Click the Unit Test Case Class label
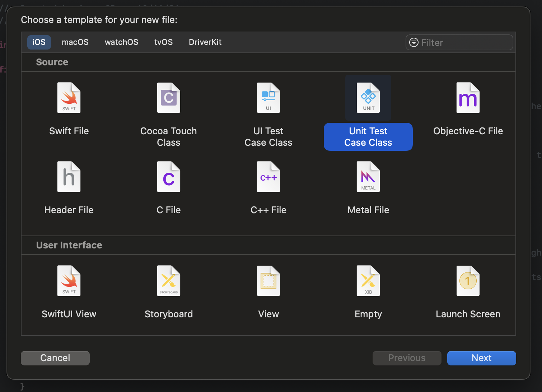This screenshot has width=542, height=392. (x=368, y=137)
